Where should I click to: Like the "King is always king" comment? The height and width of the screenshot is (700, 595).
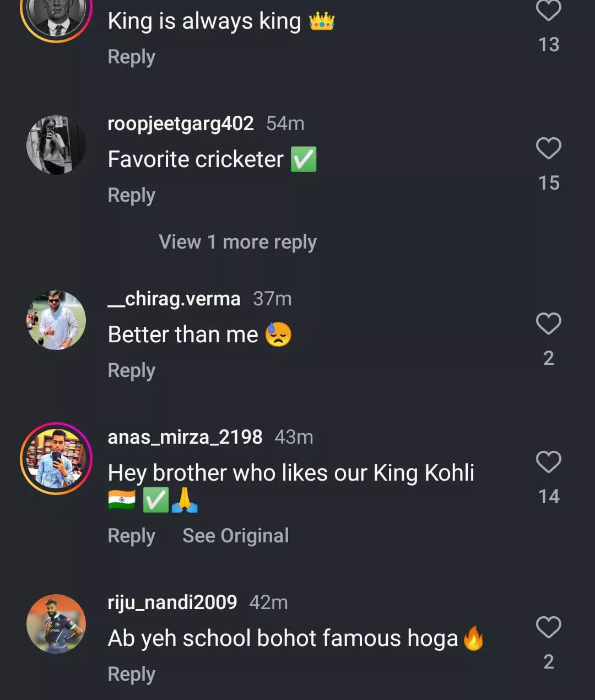tap(549, 10)
